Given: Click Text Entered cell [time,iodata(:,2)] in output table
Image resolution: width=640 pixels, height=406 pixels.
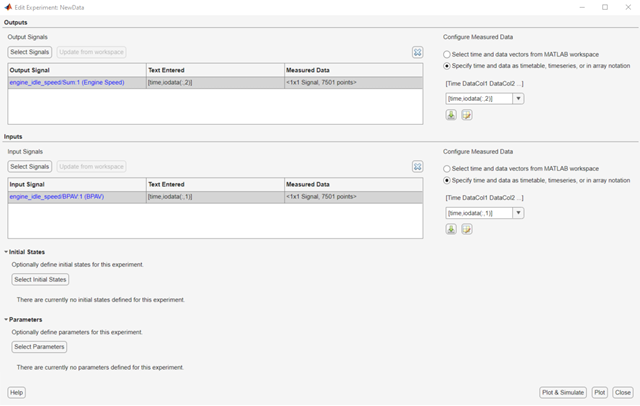Looking at the screenshot, I should click(x=215, y=82).
